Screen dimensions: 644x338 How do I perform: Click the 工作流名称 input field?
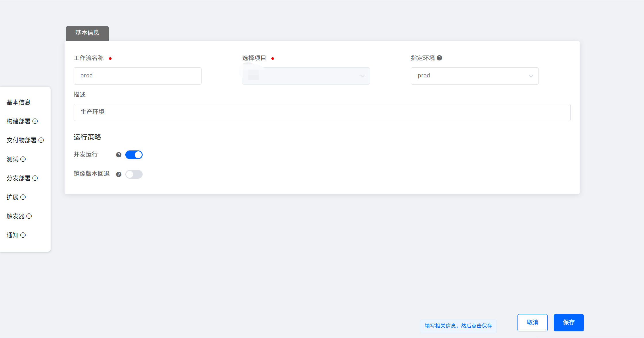[137, 76]
